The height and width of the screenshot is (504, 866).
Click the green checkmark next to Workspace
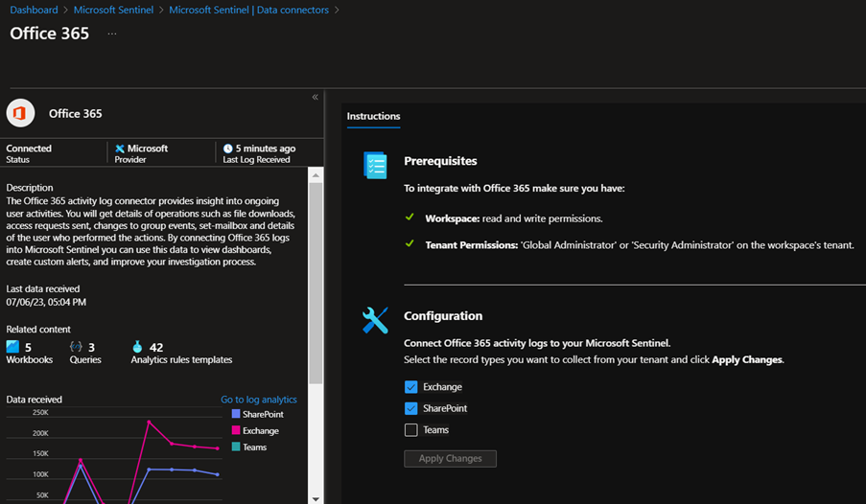tap(410, 217)
